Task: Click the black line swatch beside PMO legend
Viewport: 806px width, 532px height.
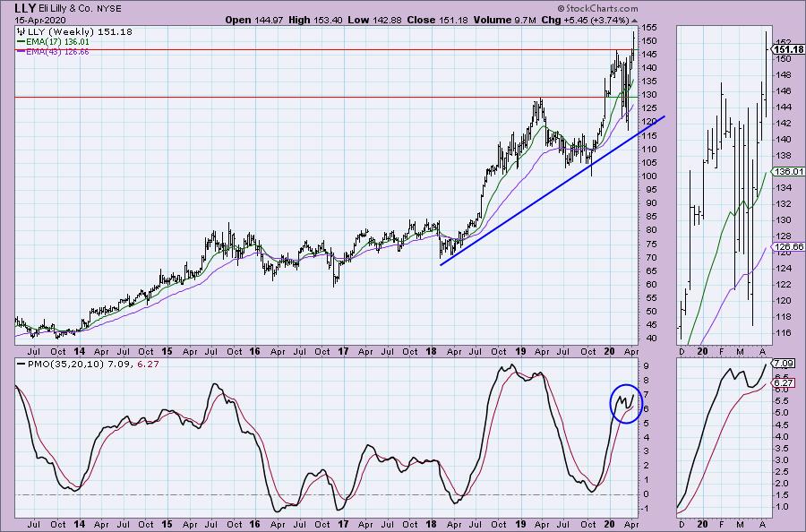Action: pyautogui.click(x=21, y=364)
